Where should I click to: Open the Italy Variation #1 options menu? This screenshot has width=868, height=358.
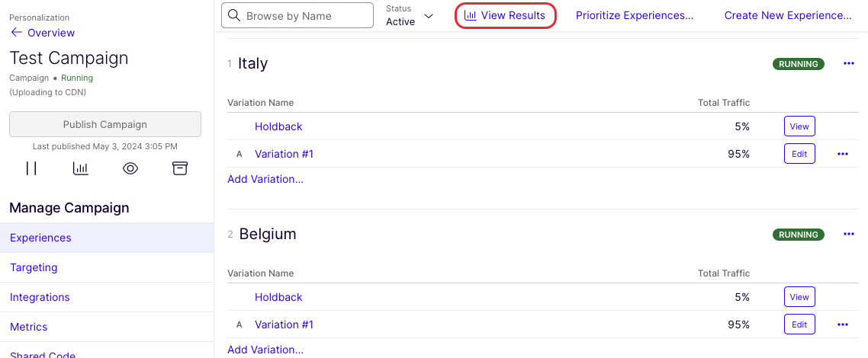(x=843, y=154)
